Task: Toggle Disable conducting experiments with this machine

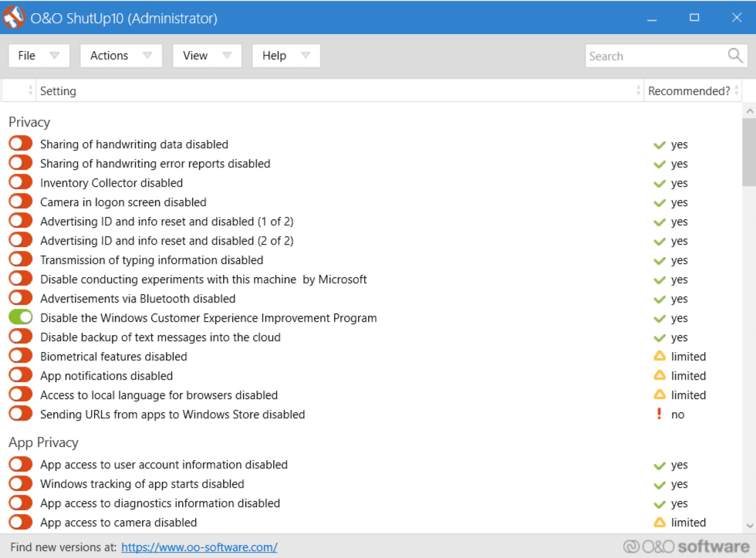Action: click(20, 279)
